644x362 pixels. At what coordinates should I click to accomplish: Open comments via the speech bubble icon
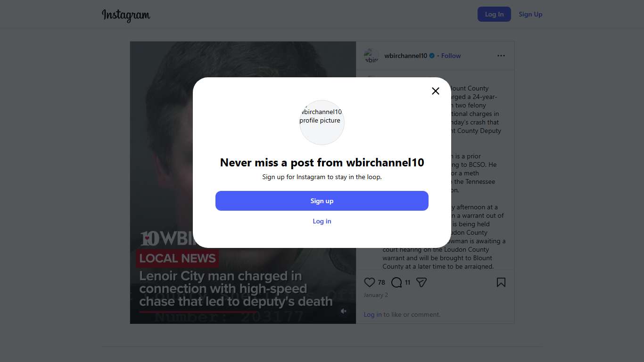click(x=396, y=282)
